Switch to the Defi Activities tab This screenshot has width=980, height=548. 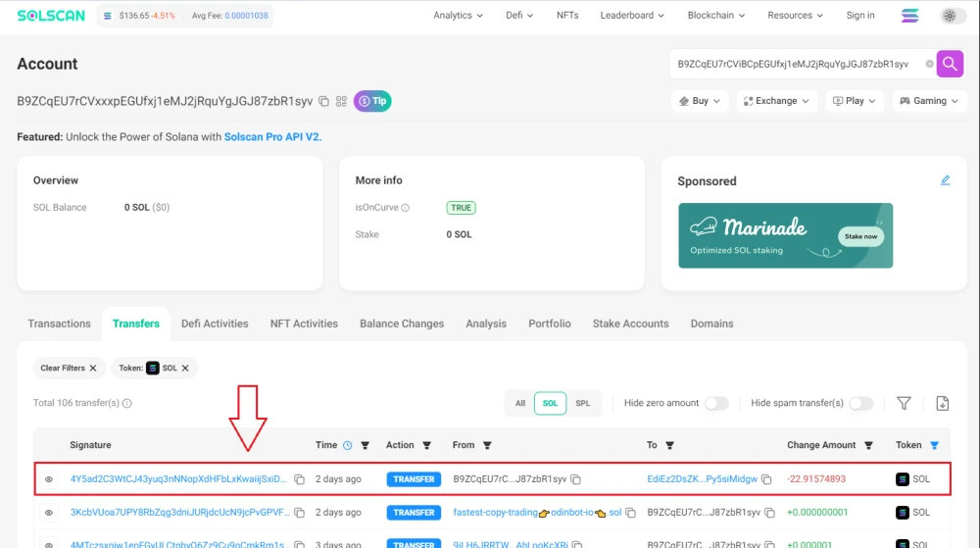pyautogui.click(x=215, y=324)
